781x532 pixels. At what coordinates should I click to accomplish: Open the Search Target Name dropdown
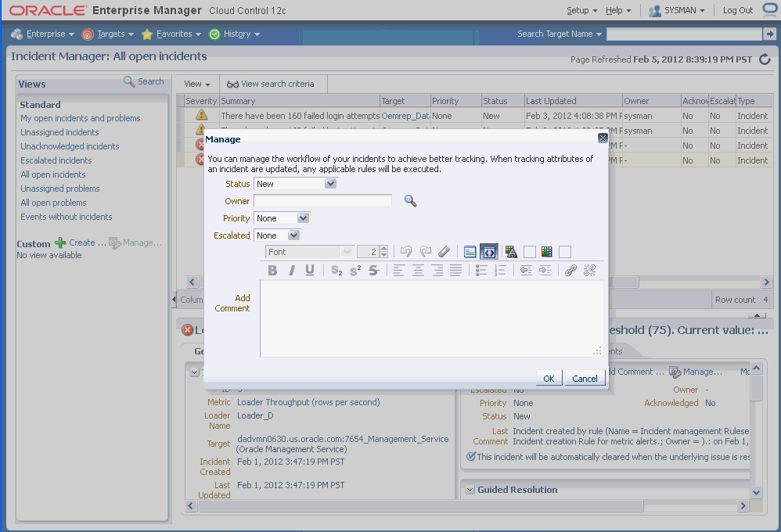(x=559, y=34)
